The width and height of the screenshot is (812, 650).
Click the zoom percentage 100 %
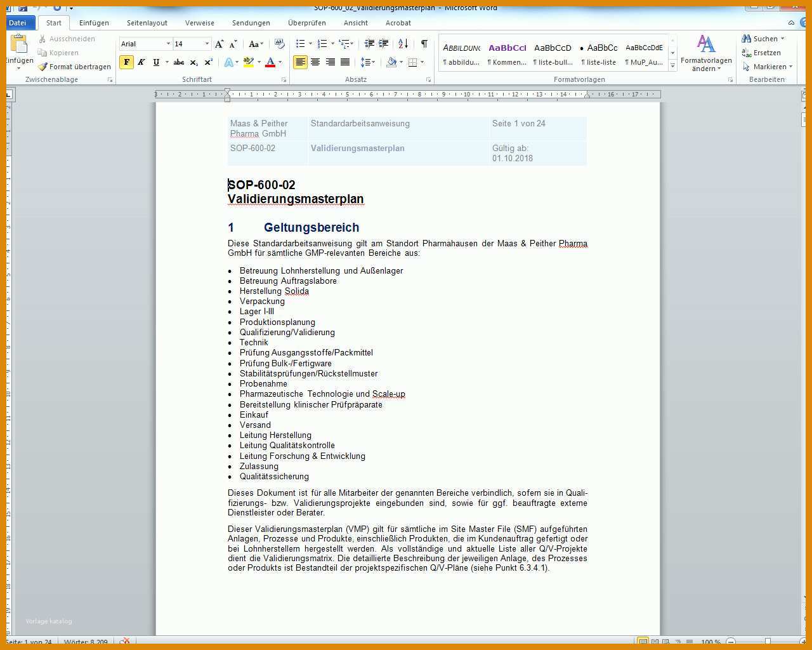click(x=711, y=642)
